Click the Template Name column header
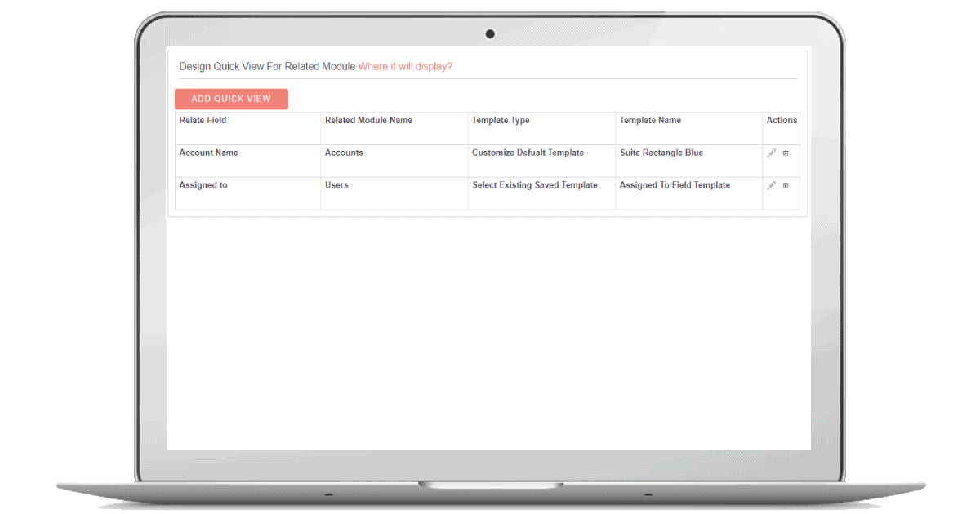 pos(650,121)
